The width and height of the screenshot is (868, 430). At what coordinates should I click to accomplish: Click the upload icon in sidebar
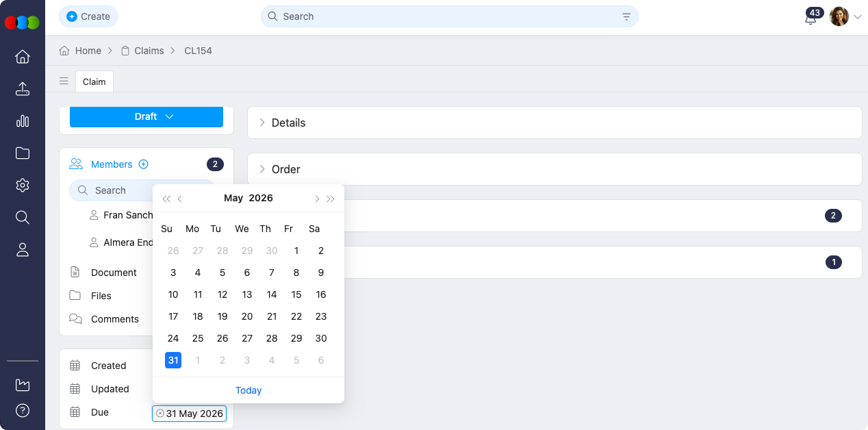coord(23,89)
